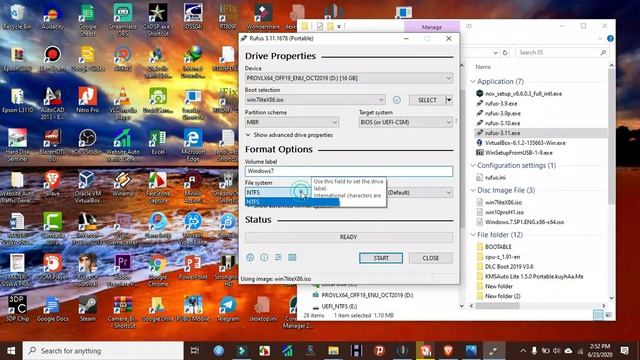The width and height of the screenshot is (640, 360).
Task: Launch Nitro Pro desktop shortcut
Action: (x=88, y=101)
